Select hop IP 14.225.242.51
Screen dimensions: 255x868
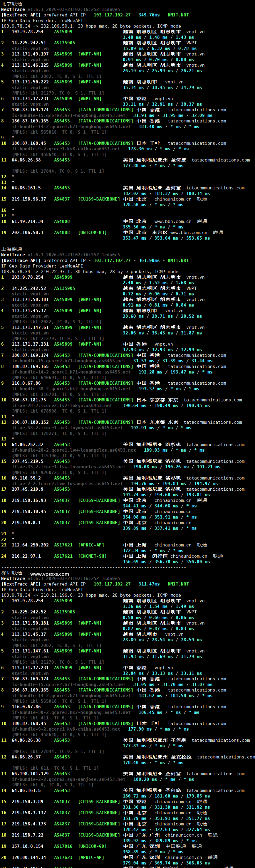pos(29,43)
